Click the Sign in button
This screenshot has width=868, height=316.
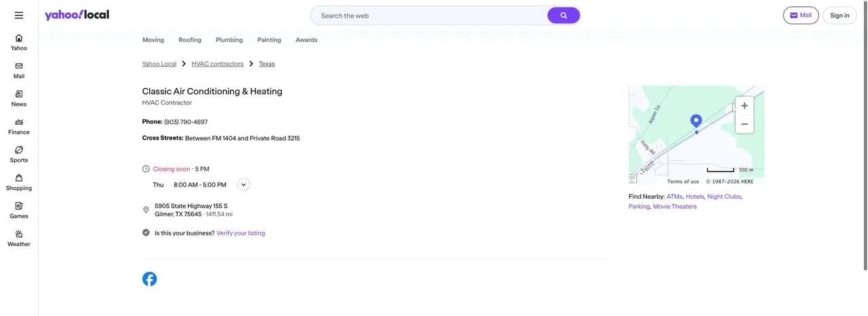tap(840, 16)
